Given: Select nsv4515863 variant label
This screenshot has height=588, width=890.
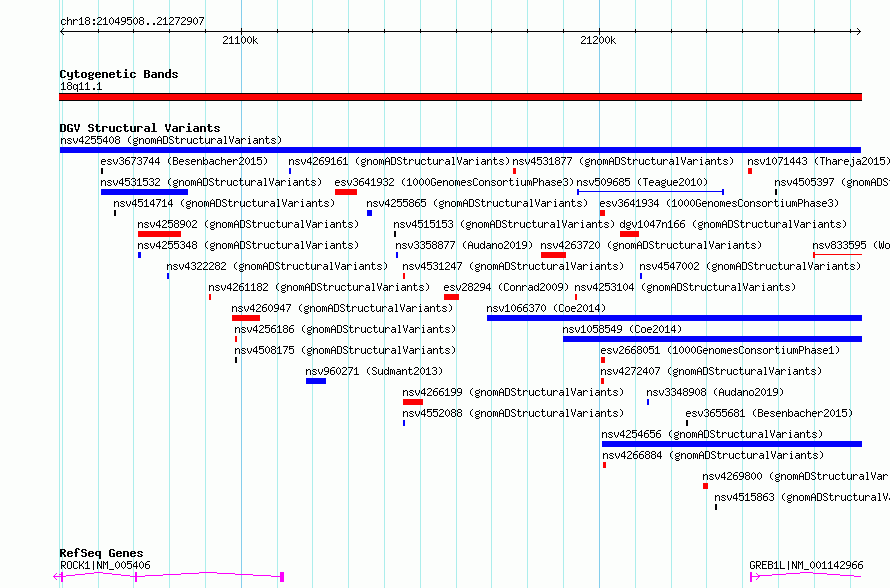Looking at the screenshot, I should (802, 497).
